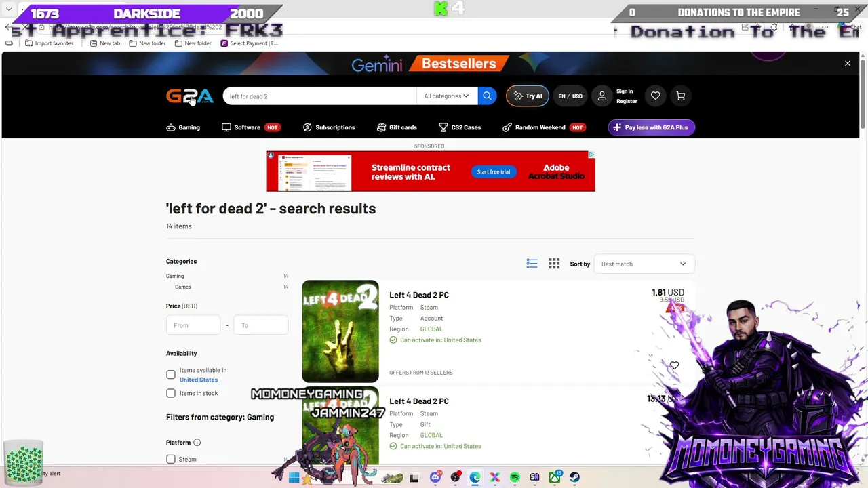Open the EN / USD language-currency selector

[570, 96]
